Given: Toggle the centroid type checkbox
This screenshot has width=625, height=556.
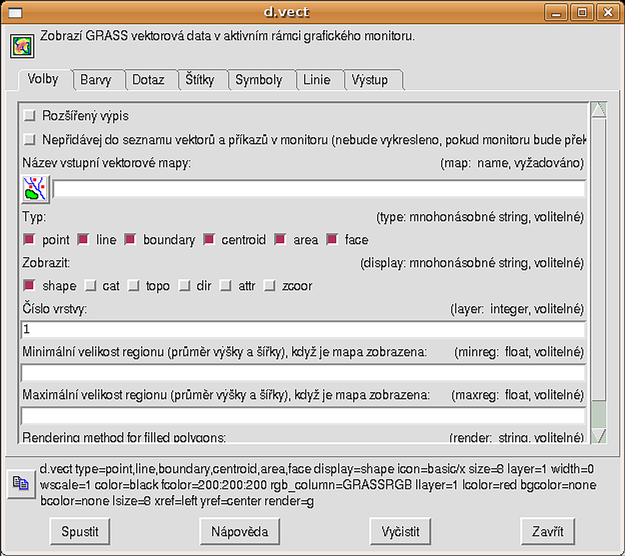Looking at the screenshot, I should point(208,240).
